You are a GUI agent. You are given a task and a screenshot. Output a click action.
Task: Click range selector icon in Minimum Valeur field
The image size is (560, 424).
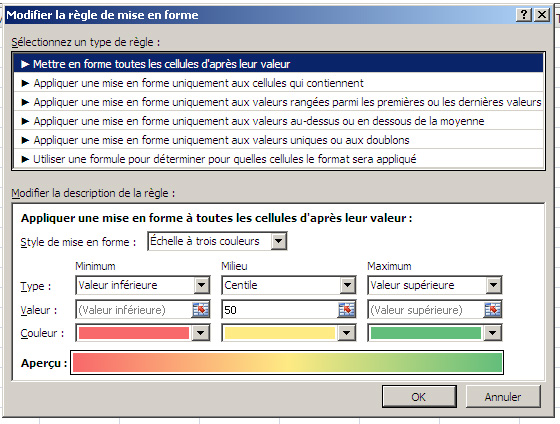201,310
